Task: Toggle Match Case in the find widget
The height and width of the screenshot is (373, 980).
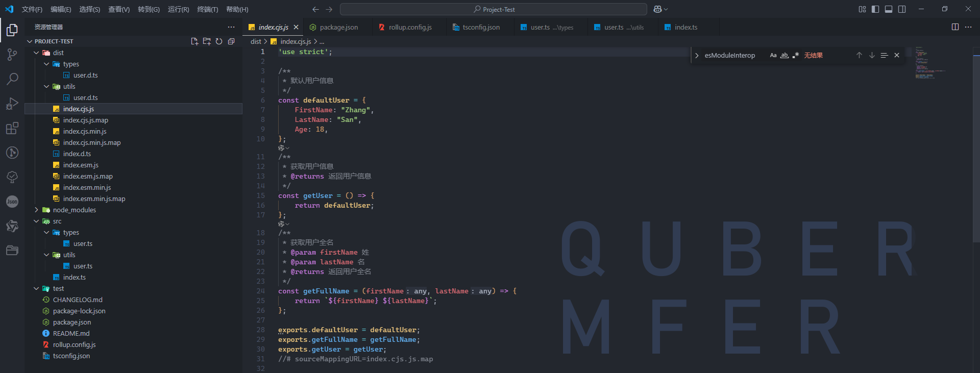Action: [x=773, y=55]
